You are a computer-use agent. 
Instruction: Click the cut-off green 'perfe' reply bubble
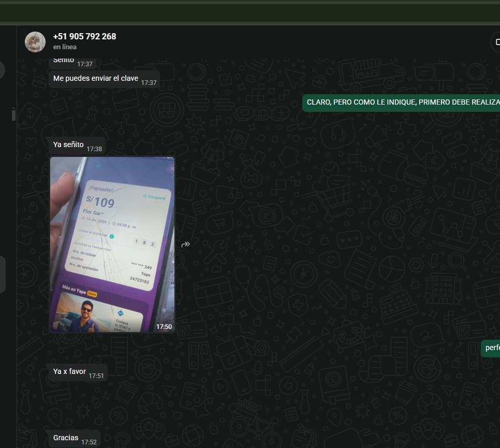(x=491, y=348)
